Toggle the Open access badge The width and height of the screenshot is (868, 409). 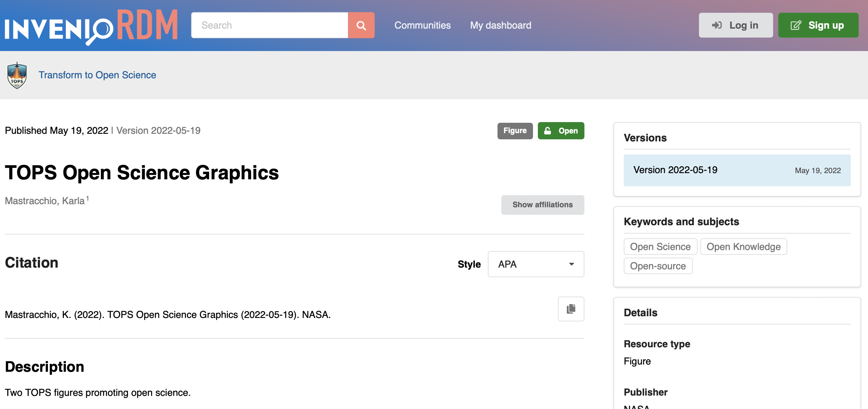(x=561, y=131)
